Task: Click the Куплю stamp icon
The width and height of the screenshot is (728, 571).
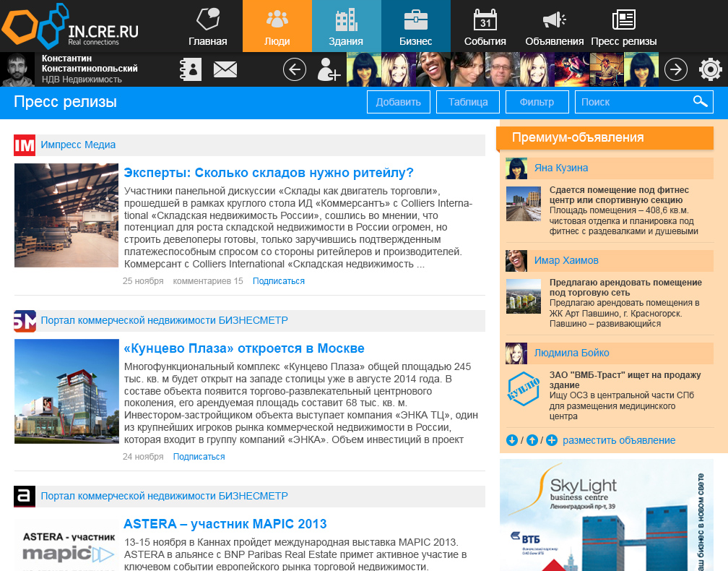Action: click(x=523, y=389)
